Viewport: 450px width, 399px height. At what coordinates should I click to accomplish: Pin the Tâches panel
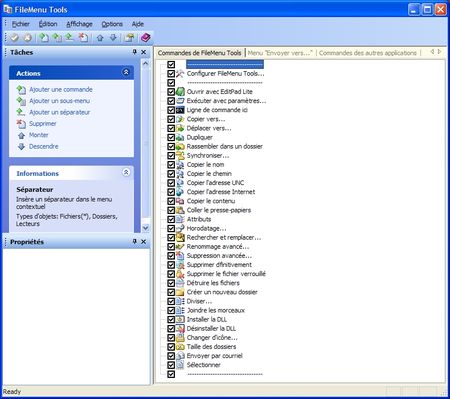click(x=135, y=52)
